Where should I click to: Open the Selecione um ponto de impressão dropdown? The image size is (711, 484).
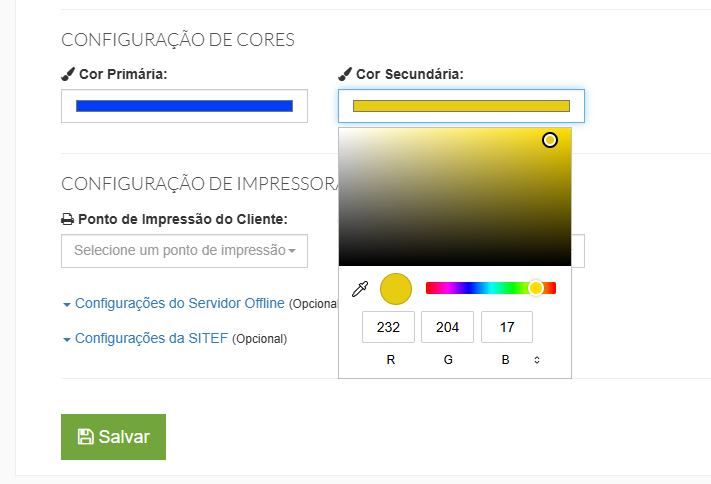click(x=185, y=251)
